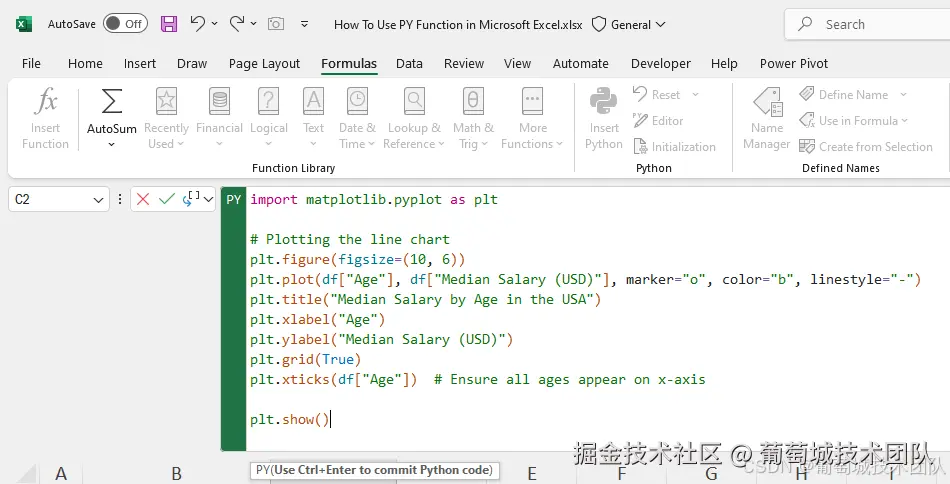The width and height of the screenshot is (950, 484).
Task: Click the camera screenshot icon
Action: [276, 24]
